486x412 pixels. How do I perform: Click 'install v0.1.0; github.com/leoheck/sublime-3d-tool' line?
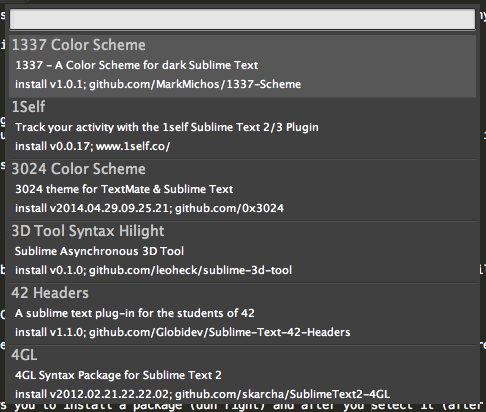pos(153,270)
